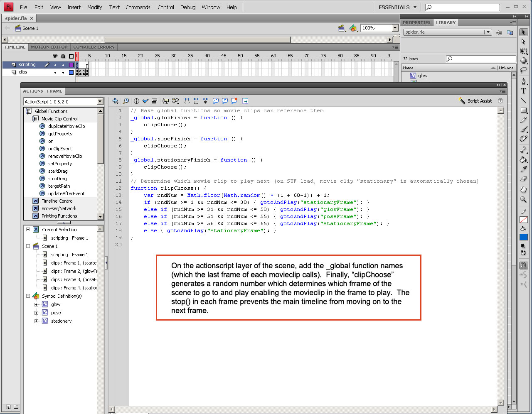Choose the 3D Rotation tool

point(523,61)
